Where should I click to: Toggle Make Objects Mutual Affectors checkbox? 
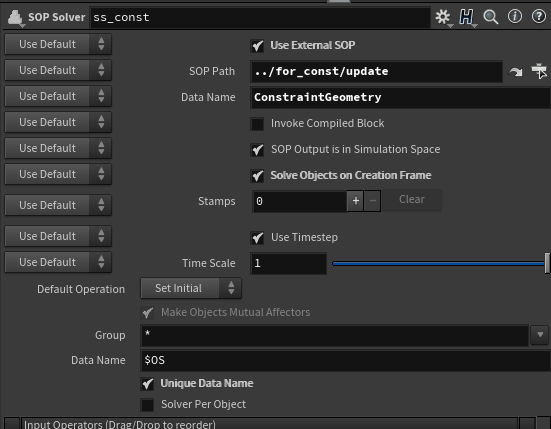click(x=148, y=313)
